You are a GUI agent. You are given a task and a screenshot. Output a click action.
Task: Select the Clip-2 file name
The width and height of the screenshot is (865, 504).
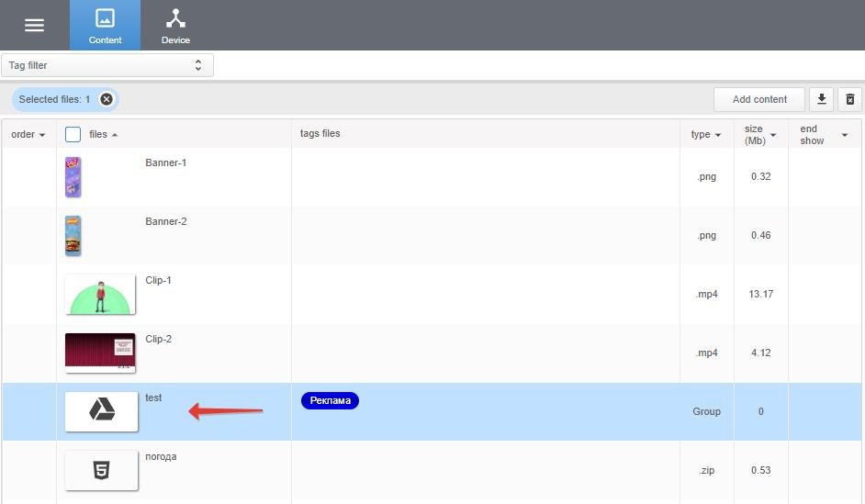(x=158, y=339)
